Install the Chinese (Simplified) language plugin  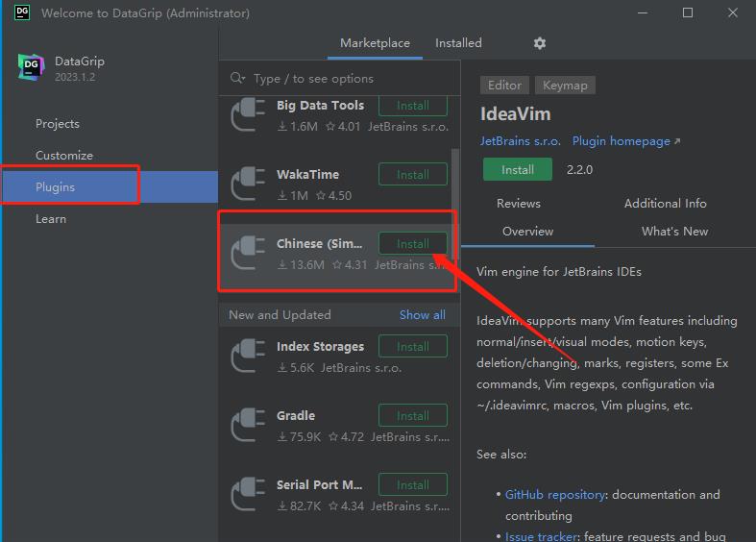pos(413,243)
